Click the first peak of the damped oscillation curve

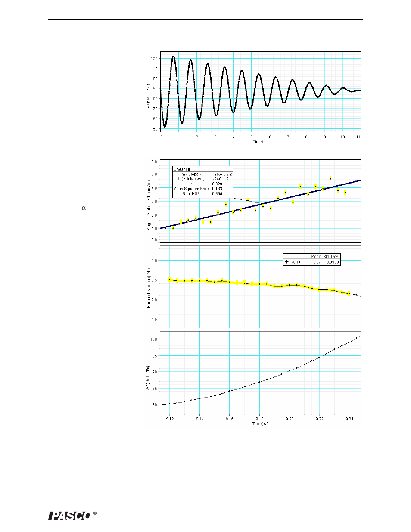pos(173,56)
